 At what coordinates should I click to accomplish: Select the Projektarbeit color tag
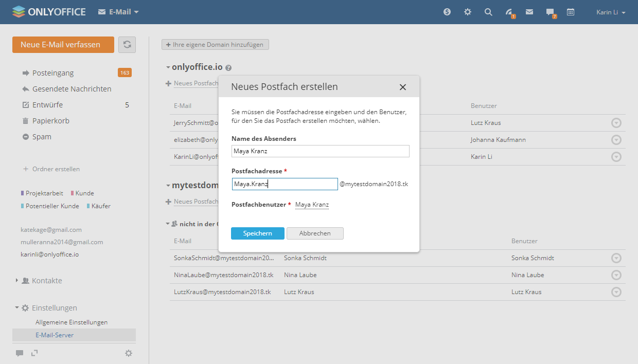tap(44, 193)
